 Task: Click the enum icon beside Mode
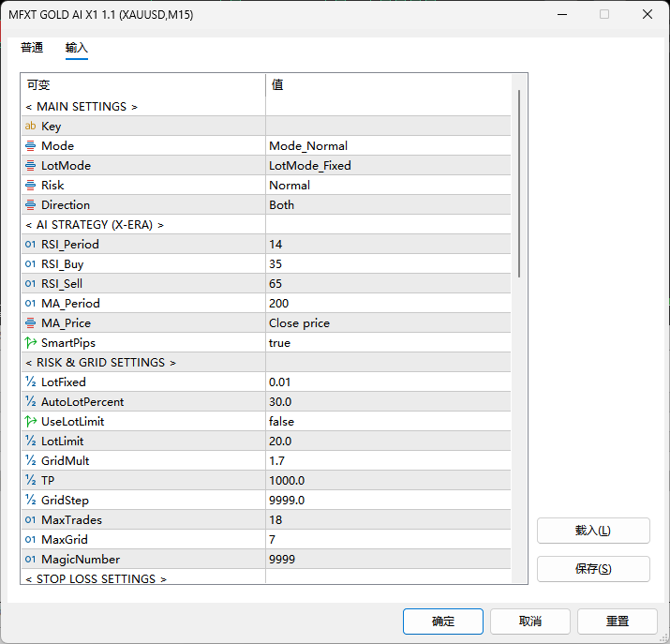pos(30,146)
